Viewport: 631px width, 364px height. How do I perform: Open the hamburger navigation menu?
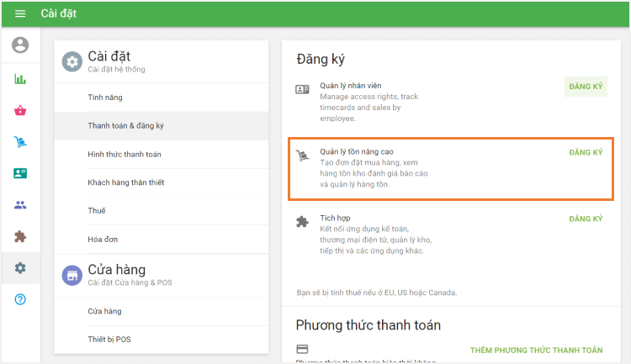point(20,13)
